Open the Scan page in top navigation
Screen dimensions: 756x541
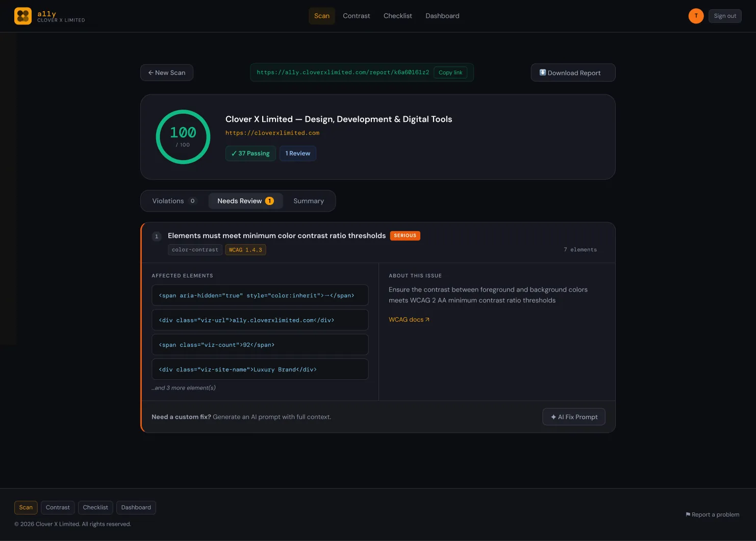pyautogui.click(x=322, y=16)
